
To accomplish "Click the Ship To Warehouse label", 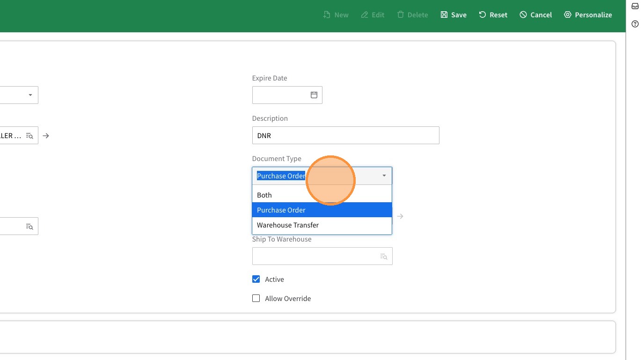I will coord(282,239).
